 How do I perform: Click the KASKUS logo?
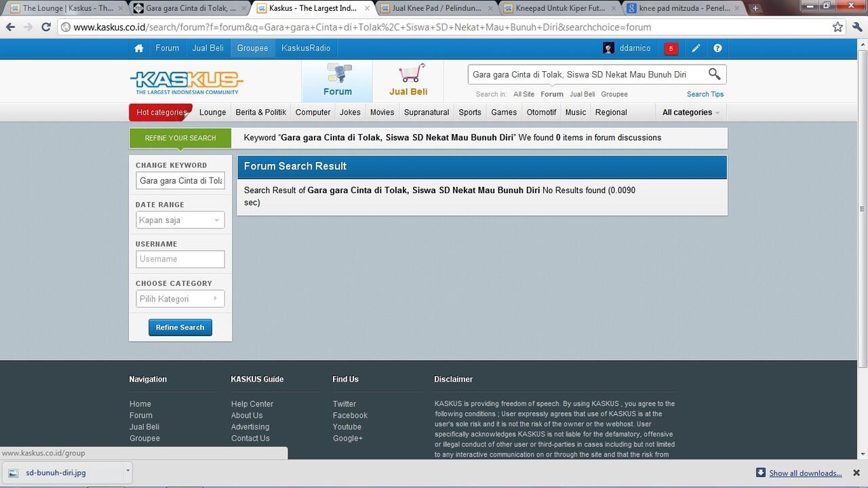[186, 82]
